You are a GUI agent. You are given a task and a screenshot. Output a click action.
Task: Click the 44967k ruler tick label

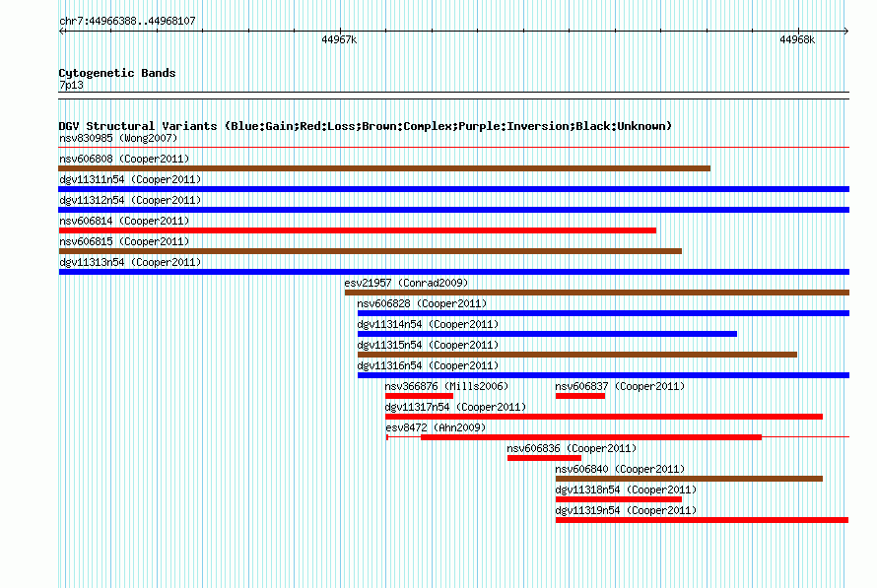tap(339, 39)
